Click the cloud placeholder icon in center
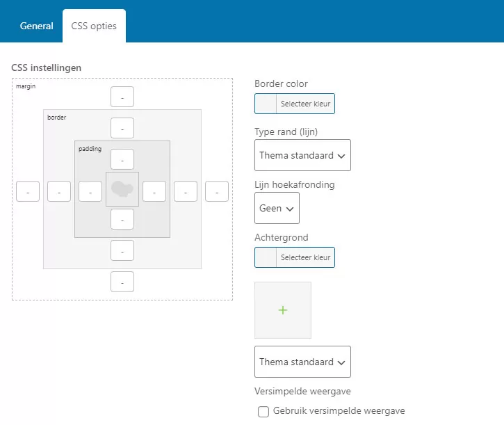The width and height of the screenshot is (504, 425). point(122,189)
